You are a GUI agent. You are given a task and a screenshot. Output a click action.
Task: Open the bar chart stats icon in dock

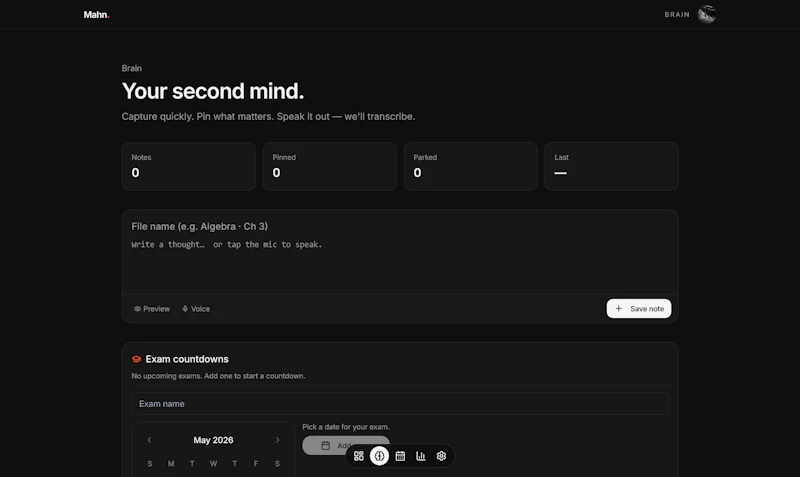point(420,456)
